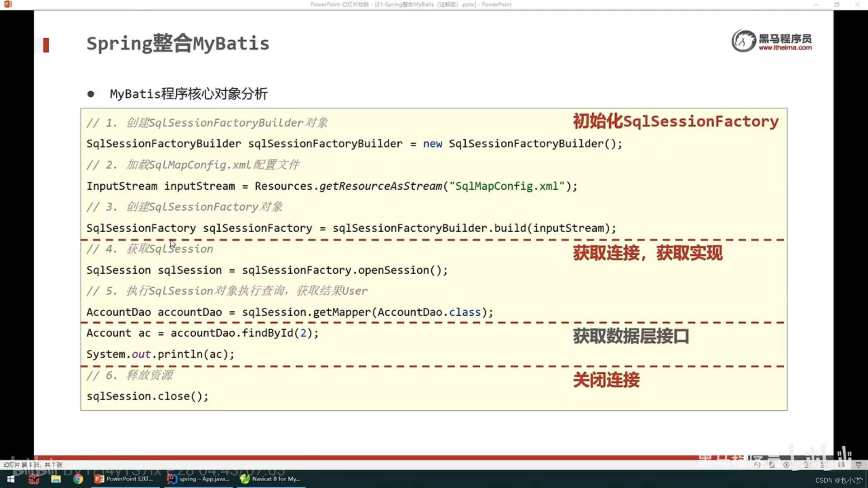868x488 pixels.
Task: Click the 'sqlSession.close()' line
Action: pyautogui.click(x=147, y=396)
